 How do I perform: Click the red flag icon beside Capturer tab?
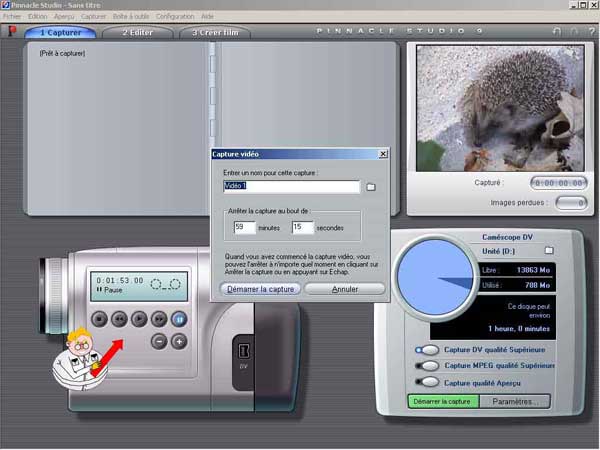pyautogui.click(x=12, y=31)
